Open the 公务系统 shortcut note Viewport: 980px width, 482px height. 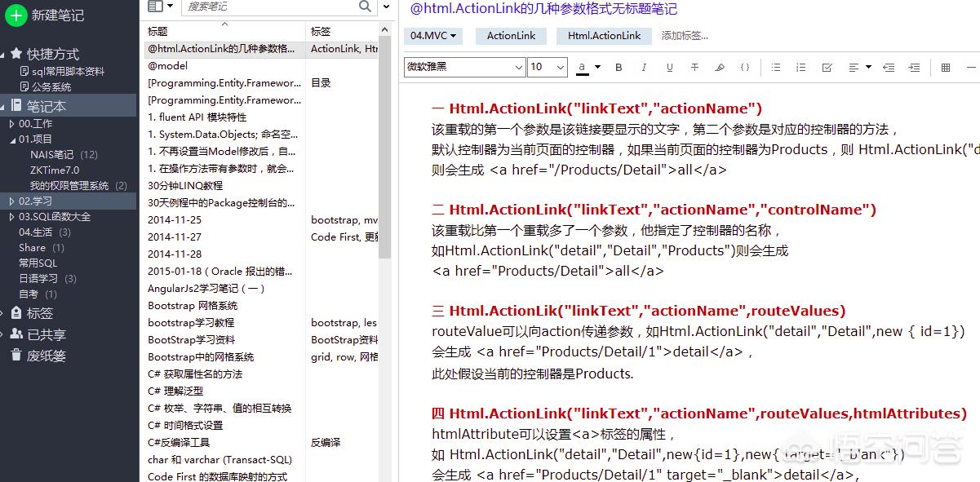click(45, 86)
